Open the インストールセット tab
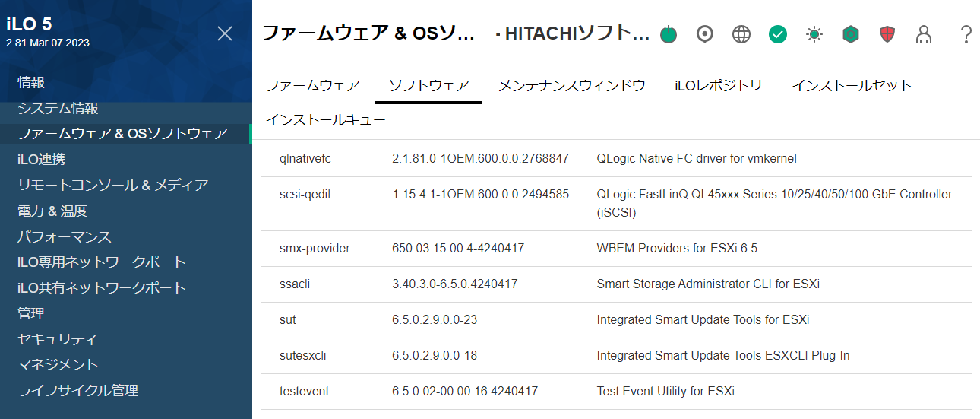Image resolution: width=980 pixels, height=419 pixels. 852,86
